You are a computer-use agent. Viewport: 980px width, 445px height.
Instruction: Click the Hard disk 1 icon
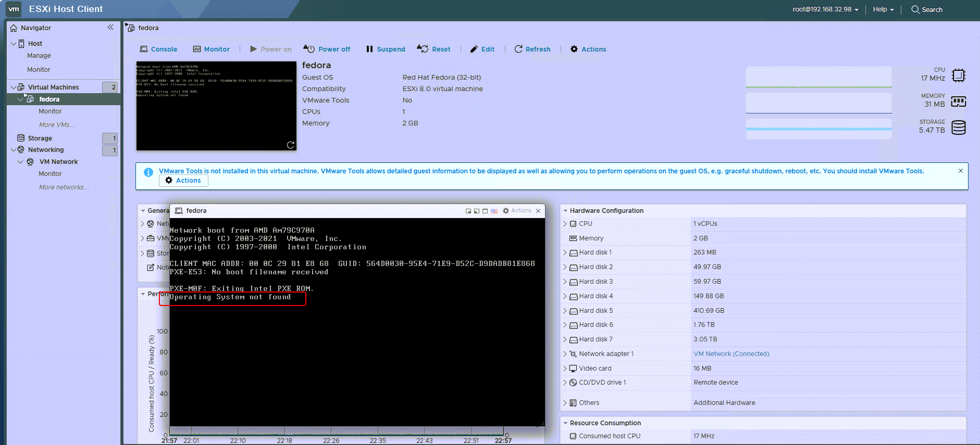pos(573,252)
